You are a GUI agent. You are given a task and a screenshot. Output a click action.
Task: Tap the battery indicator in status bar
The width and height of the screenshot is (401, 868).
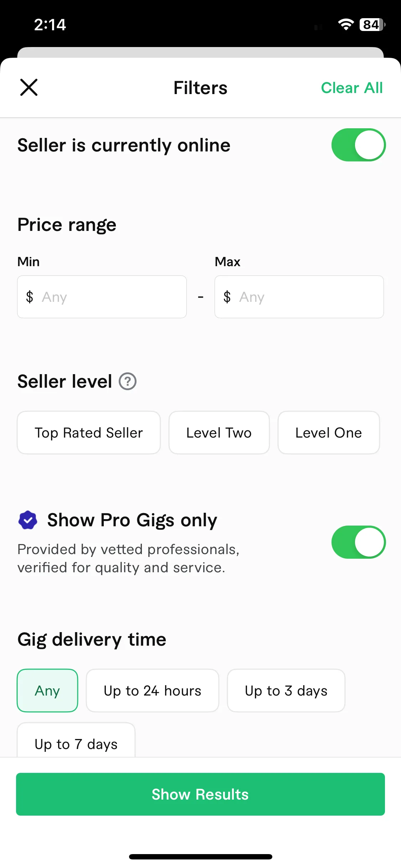(372, 25)
